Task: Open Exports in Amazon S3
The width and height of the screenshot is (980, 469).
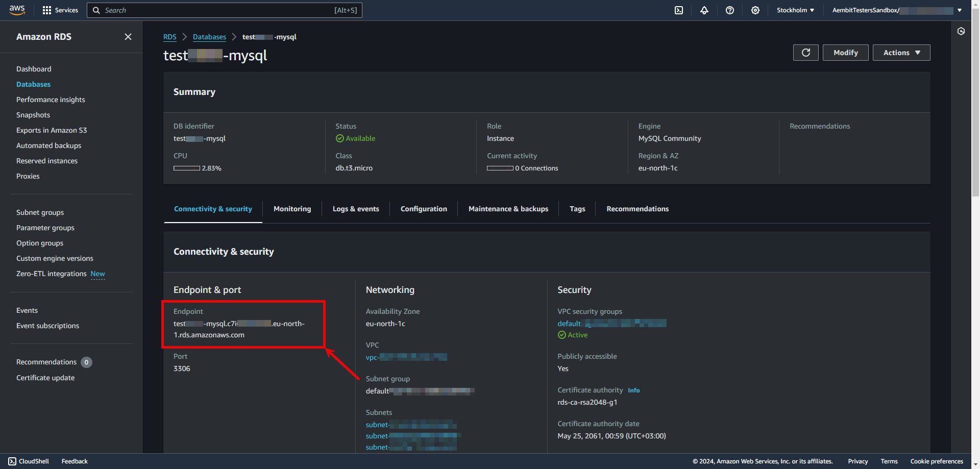Action: point(52,130)
